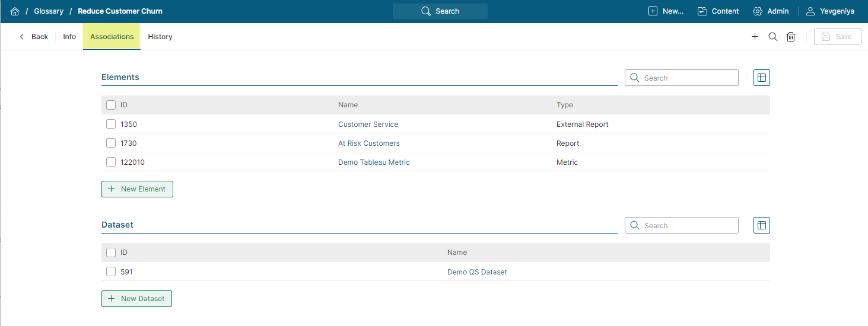Click the magnifier icon beside trash
This screenshot has width=868, height=326.
point(772,37)
